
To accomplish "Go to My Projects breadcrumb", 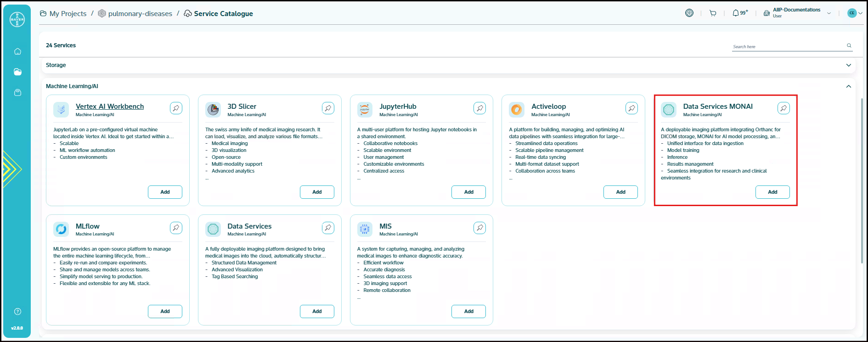I will (68, 14).
